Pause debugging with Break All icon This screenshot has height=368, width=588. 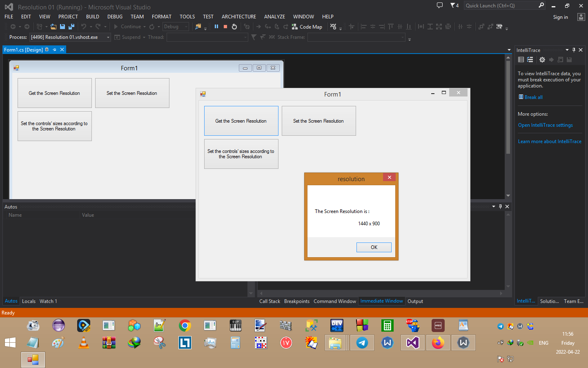click(216, 27)
